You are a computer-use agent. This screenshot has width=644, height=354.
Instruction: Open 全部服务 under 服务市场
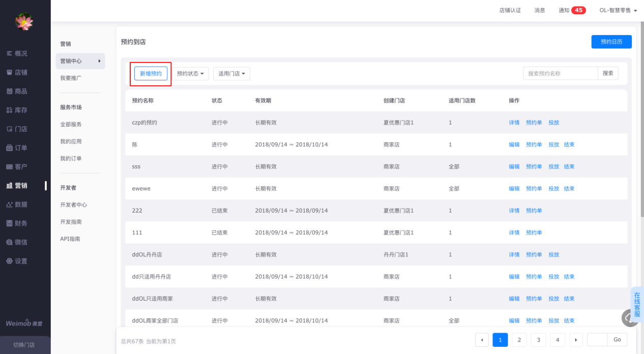coord(71,124)
